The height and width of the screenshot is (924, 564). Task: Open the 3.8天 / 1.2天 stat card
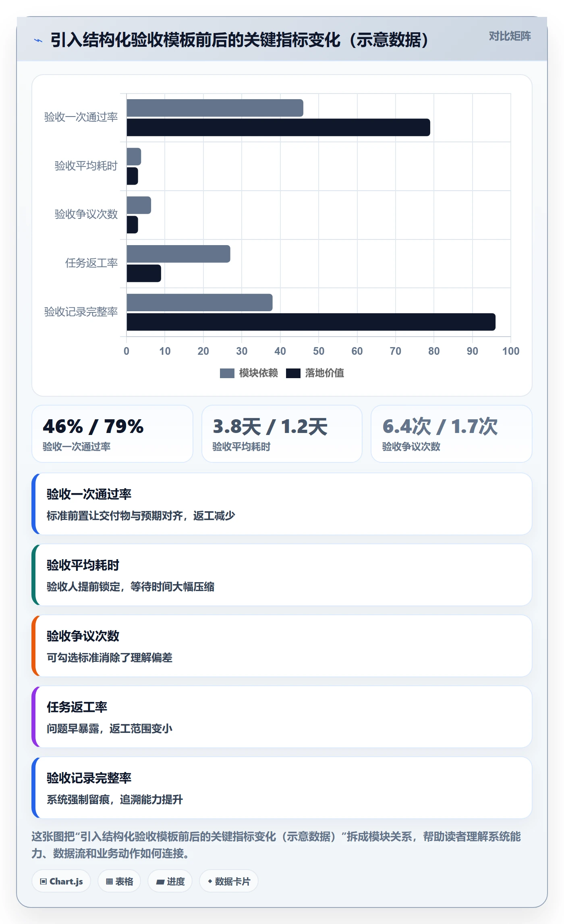[282, 434]
